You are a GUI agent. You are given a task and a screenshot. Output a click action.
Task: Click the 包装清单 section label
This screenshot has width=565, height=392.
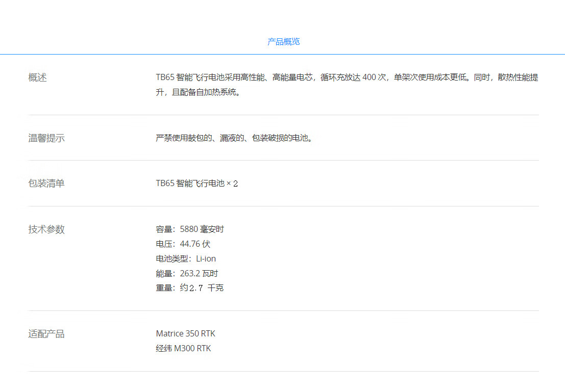46,184
